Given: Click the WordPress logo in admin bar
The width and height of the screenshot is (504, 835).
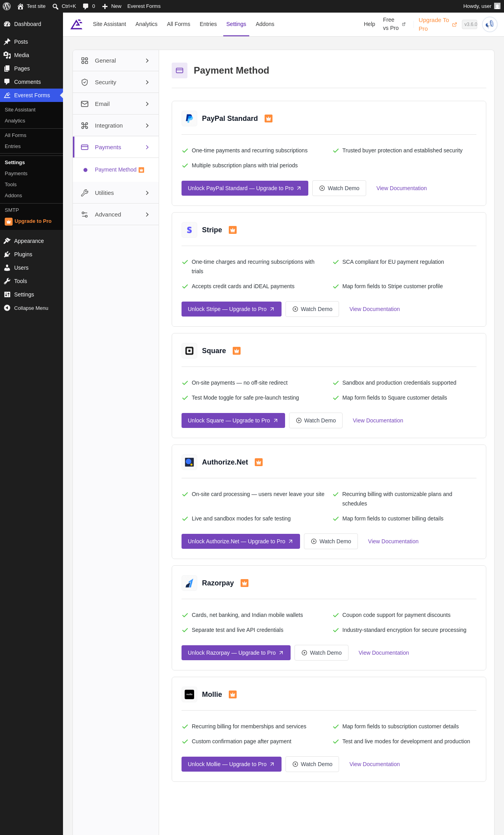Looking at the screenshot, I should point(7,6).
